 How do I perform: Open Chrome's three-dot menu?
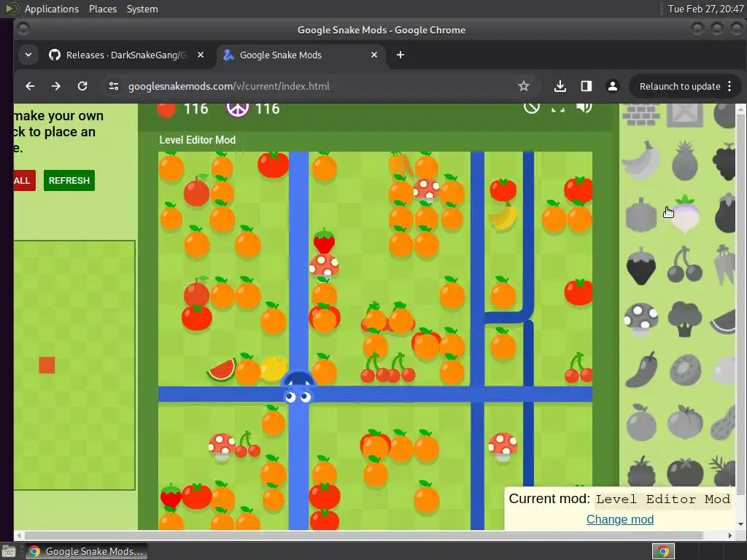729,86
